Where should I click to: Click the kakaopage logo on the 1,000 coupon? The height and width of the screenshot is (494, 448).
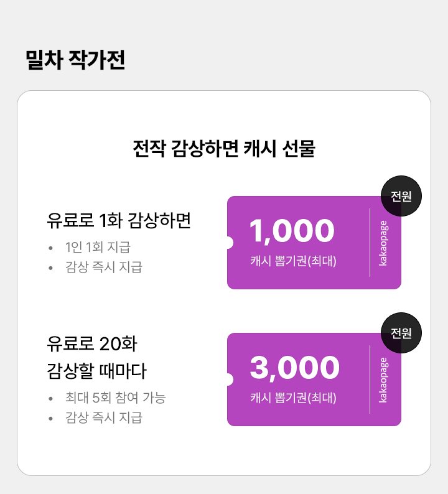[383, 243]
